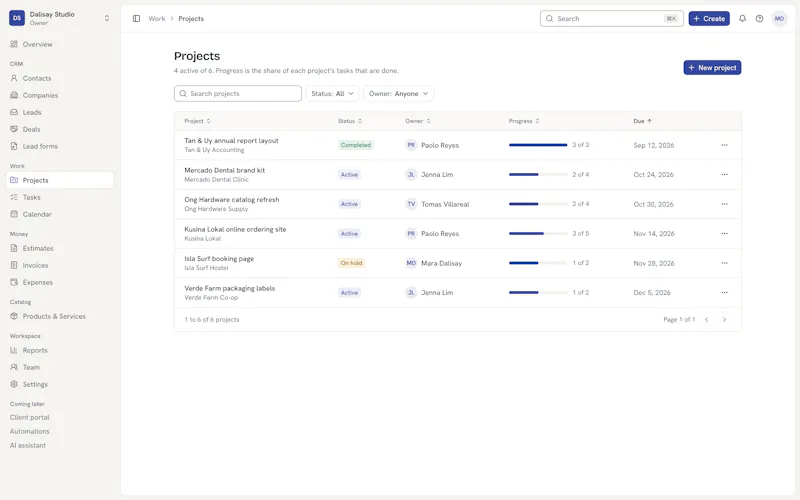Sort by the Project column header
The width and height of the screenshot is (800, 500).
tap(197, 121)
